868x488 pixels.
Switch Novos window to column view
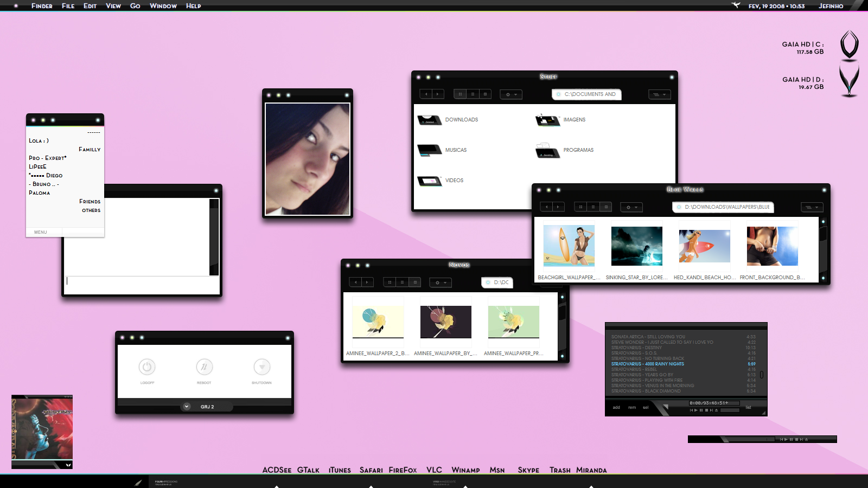415,282
